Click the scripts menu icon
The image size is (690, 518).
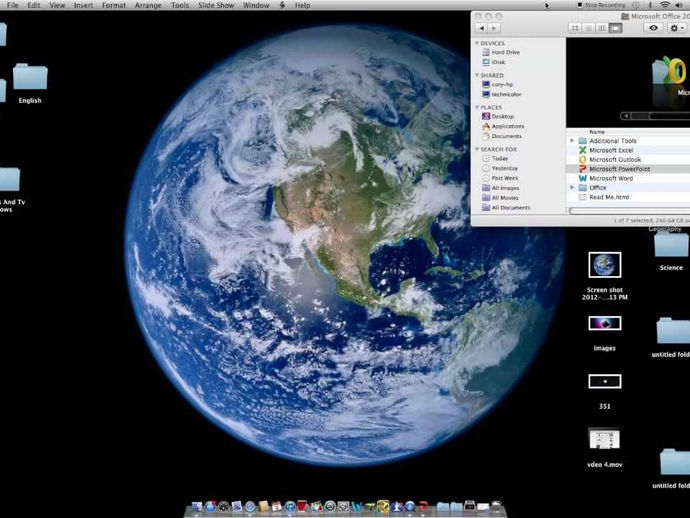pyautogui.click(x=283, y=5)
